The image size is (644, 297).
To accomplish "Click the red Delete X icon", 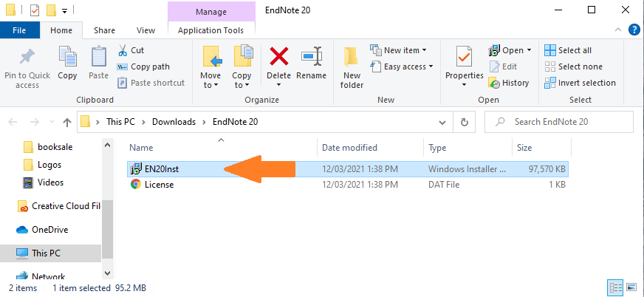I will coord(278,56).
